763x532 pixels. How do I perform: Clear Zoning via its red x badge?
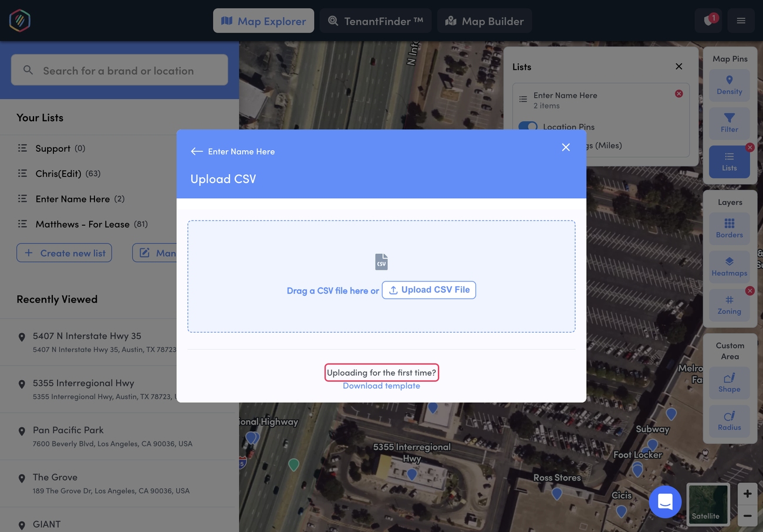click(x=750, y=290)
